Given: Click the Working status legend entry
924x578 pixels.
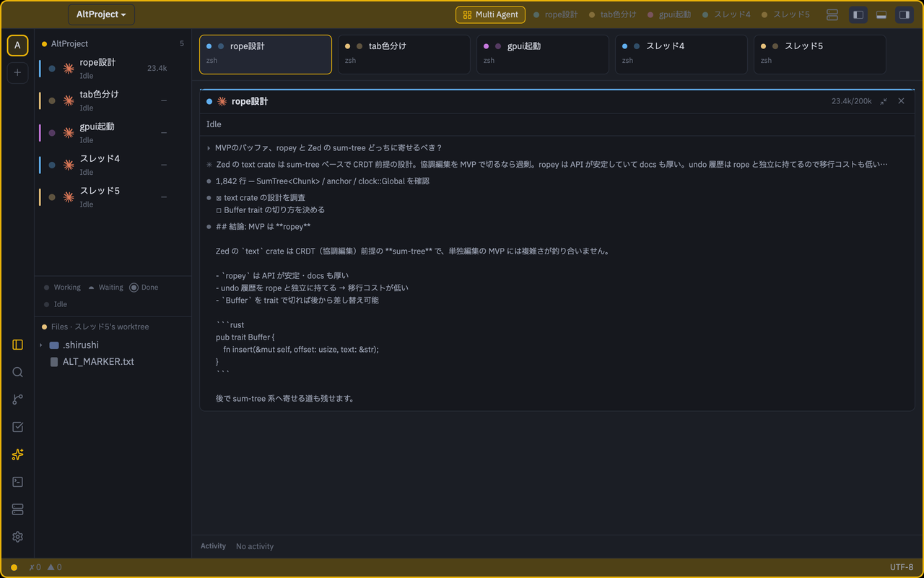Looking at the screenshot, I should [62, 288].
